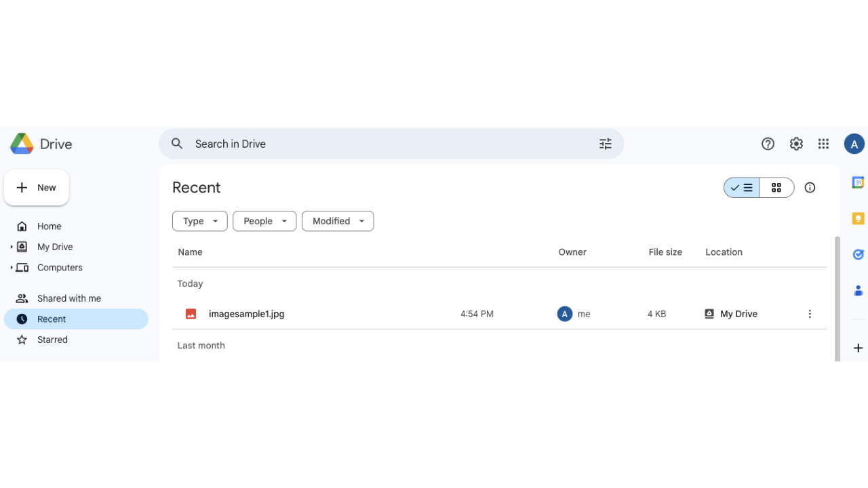This screenshot has width=868, height=488.
Task: Open advanced search filter options icon
Action: (x=605, y=144)
